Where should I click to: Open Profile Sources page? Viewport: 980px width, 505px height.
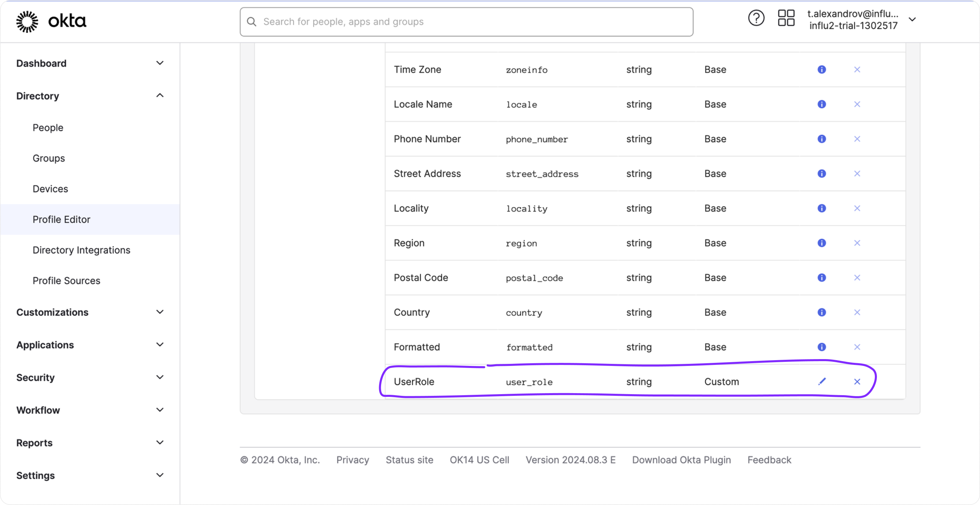[x=67, y=281]
